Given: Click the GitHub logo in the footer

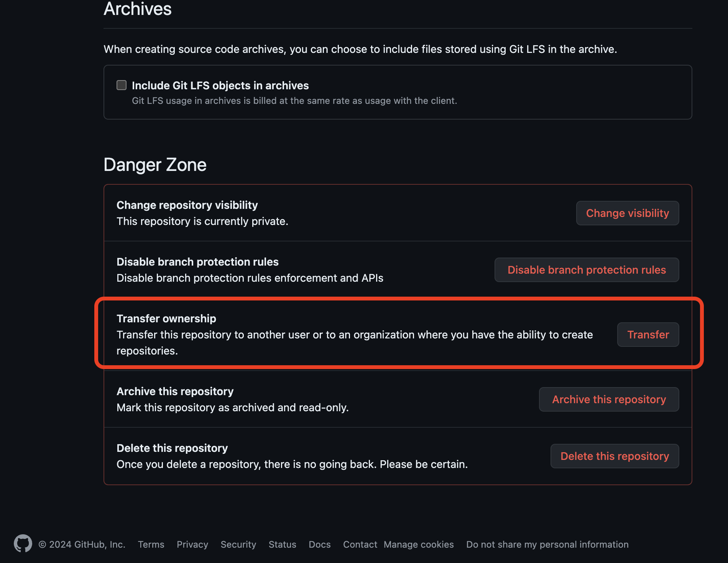Looking at the screenshot, I should point(23,543).
